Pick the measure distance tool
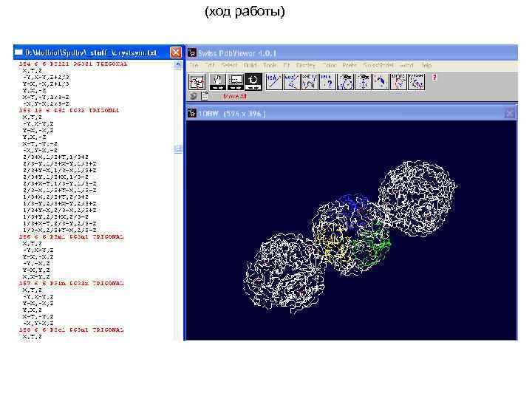Viewport: 532px width, 399px height. click(274, 82)
